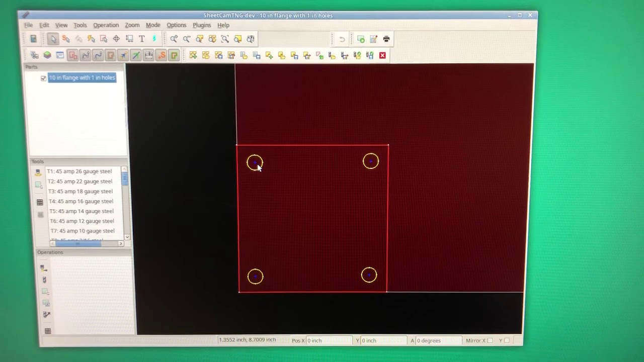Click the grid table icon in Tools panel

[x=40, y=202]
